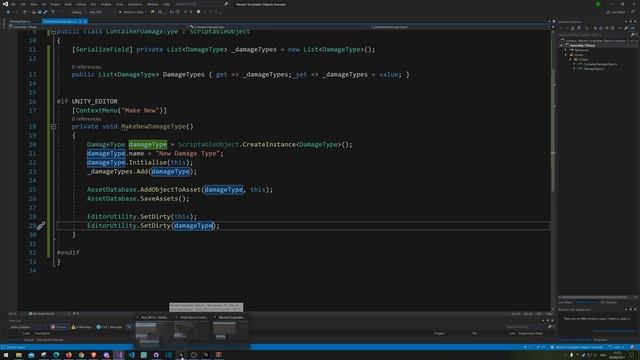
Task: Toggle the Messages filter in Error List
Action: [109, 327]
